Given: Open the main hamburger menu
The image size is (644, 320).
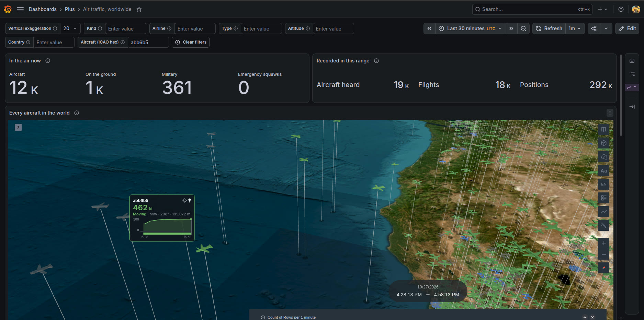Looking at the screenshot, I should point(20,9).
